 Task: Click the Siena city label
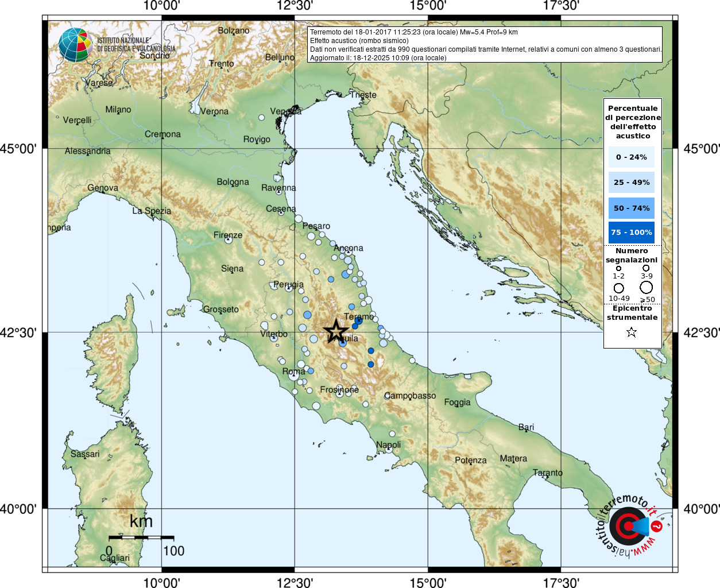pos(233,268)
